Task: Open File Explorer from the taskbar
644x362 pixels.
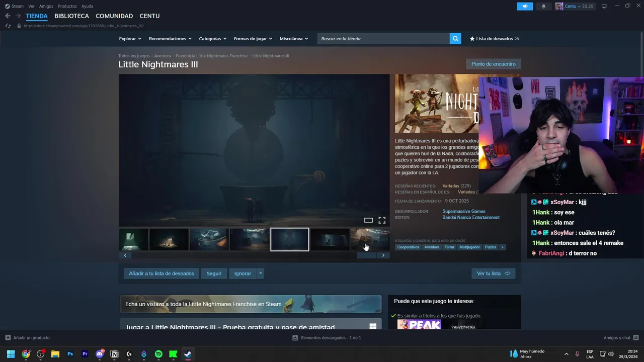Action: pos(55,354)
